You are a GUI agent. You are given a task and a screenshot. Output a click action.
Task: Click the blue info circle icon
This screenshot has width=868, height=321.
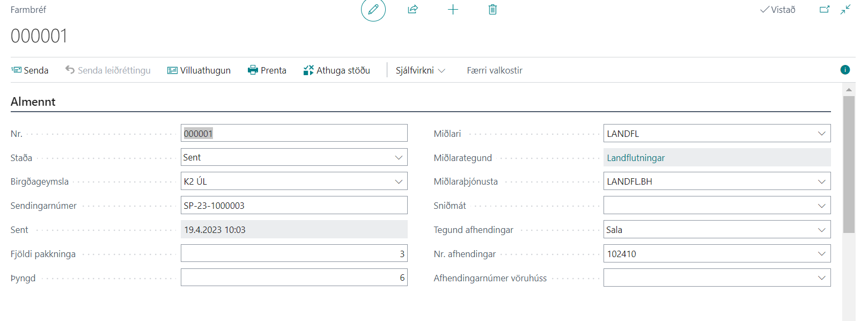click(845, 70)
